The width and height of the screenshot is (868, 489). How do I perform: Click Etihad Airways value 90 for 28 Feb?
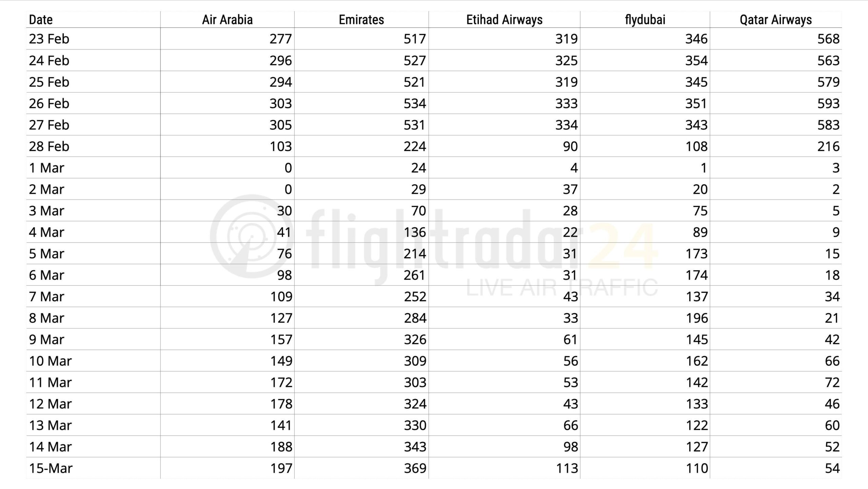click(x=570, y=146)
